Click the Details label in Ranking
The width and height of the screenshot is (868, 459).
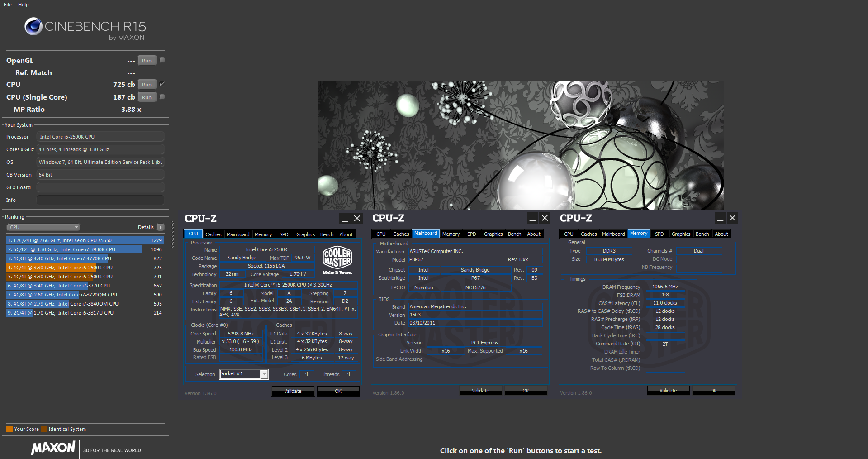[x=146, y=227]
